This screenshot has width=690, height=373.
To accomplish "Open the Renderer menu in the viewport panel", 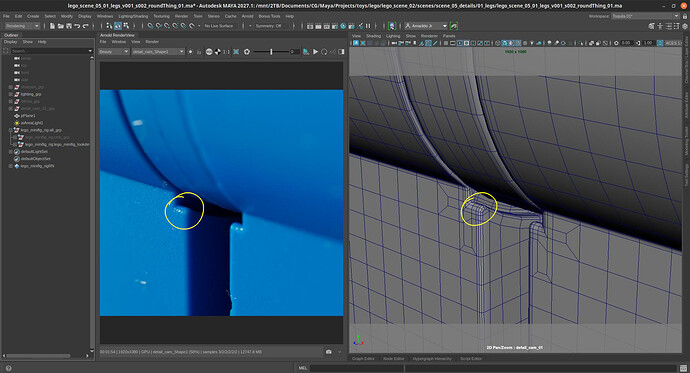I will tap(429, 36).
